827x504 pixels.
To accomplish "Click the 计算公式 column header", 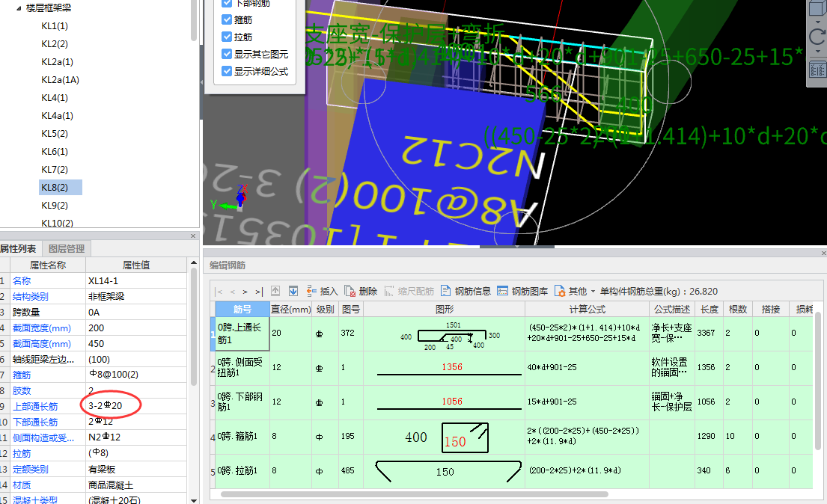I will tap(587, 309).
